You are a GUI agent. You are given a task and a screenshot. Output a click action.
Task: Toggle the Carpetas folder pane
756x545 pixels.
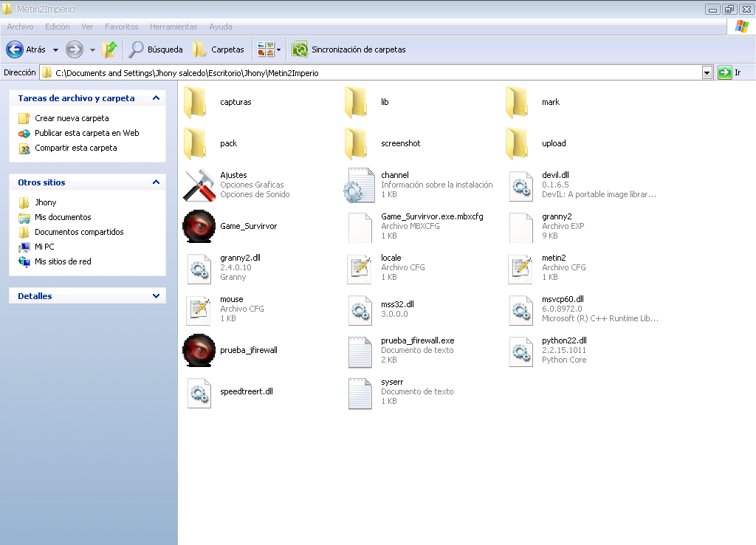pos(218,49)
